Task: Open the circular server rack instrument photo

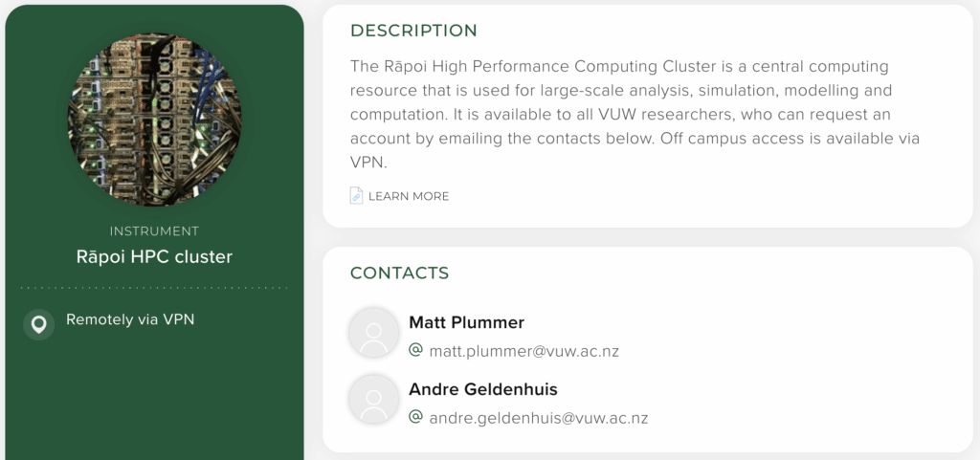Action: 154,120
